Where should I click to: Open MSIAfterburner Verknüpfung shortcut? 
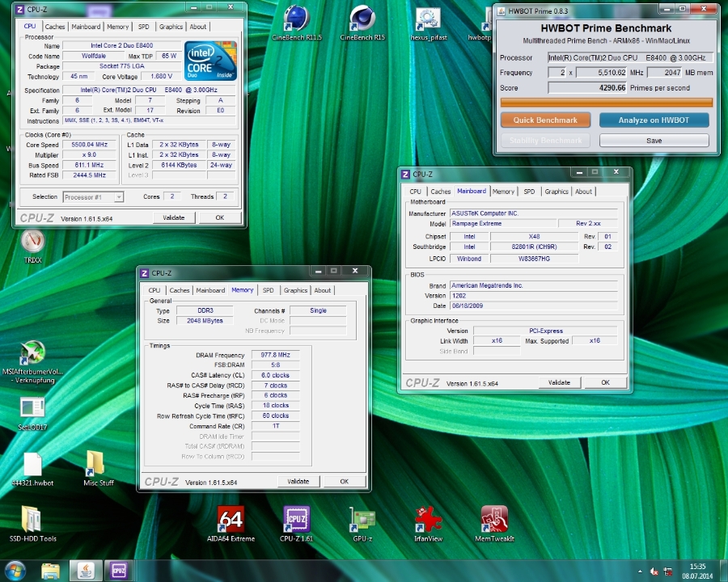pyautogui.click(x=32, y=362)
